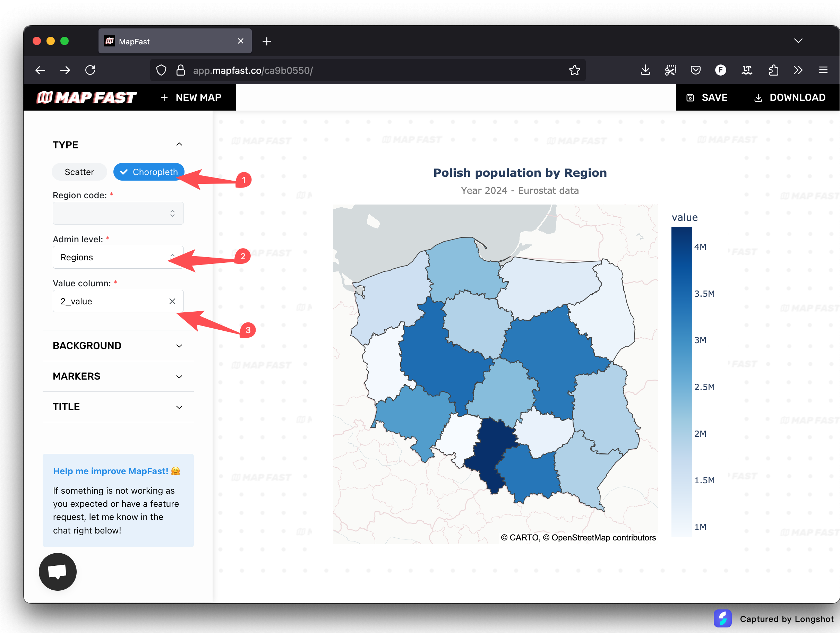The height and width of the screenshot is (633, 840).
Task: Clear the 2_value value column
Action: point(172,301)
